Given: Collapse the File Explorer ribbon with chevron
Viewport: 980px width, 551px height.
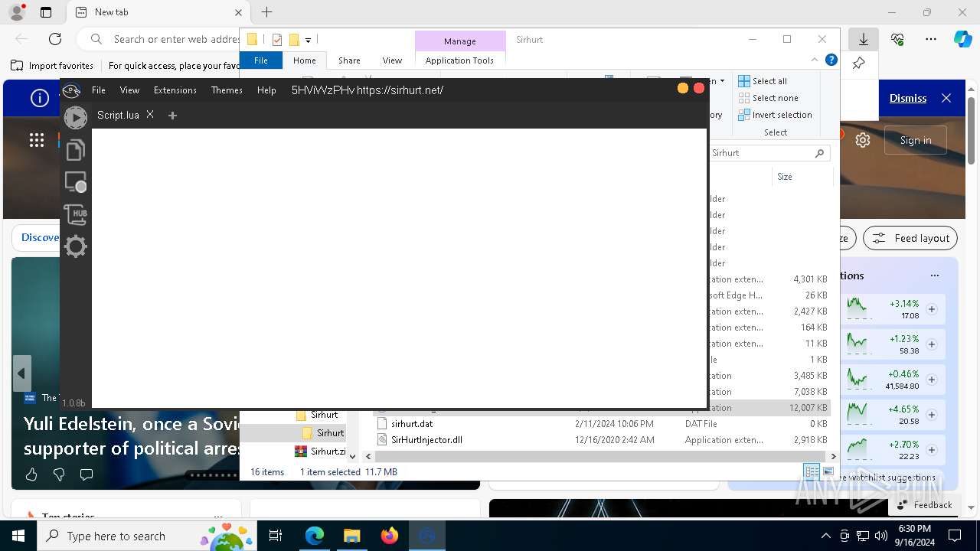Looking at the screenshot, I should point(815,60).
